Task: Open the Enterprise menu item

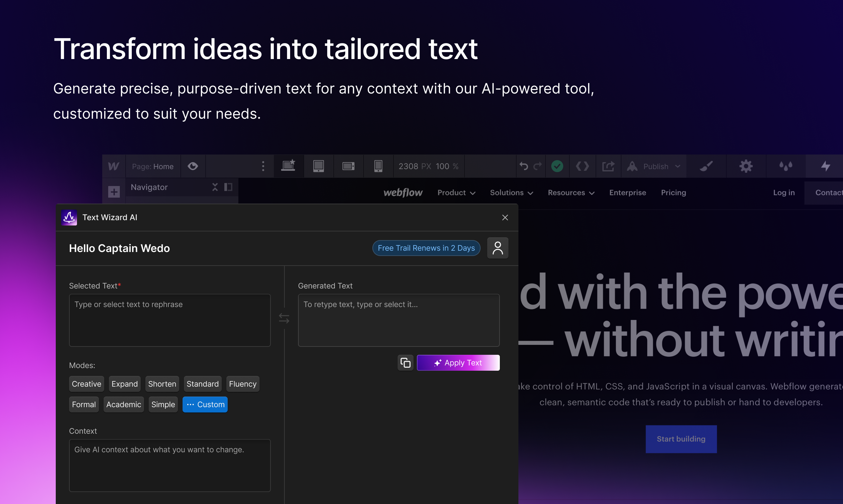Action: (x=628, y=193)
